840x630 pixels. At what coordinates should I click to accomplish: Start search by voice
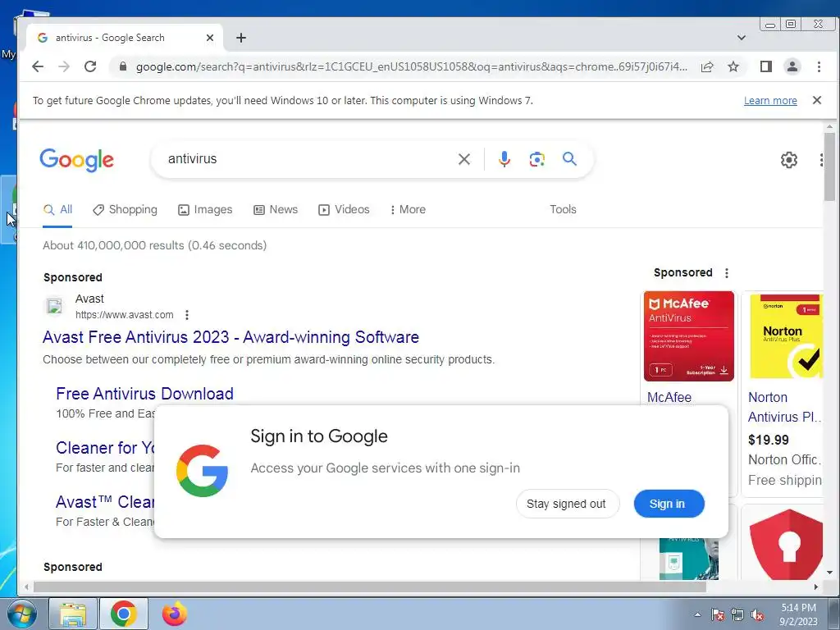[x=504, y=159]
